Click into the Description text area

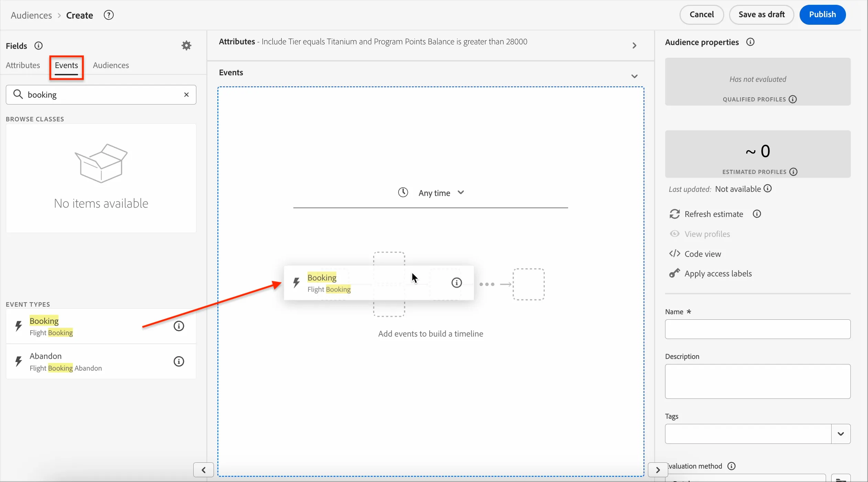point(758,382)
